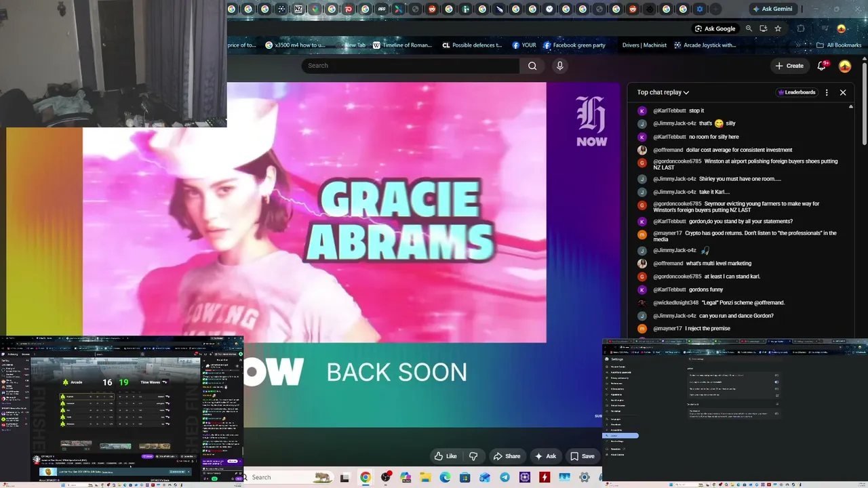
Task: Focus the YouTube search field
Action: (x=410, y=66)
